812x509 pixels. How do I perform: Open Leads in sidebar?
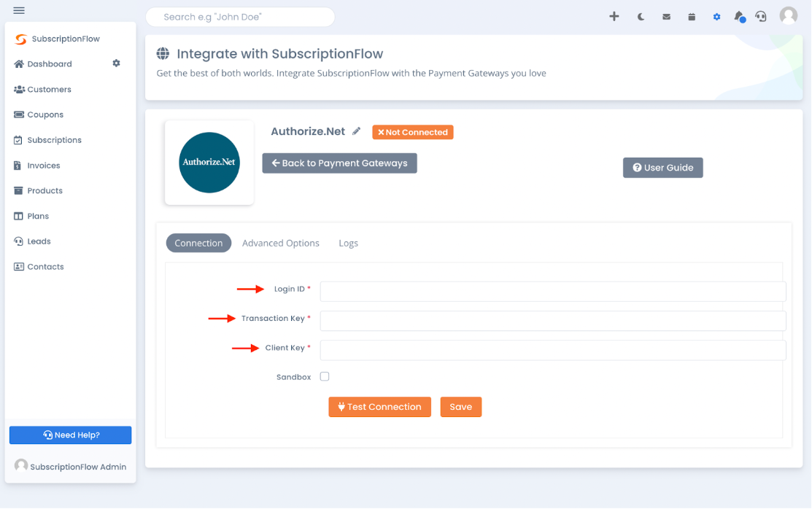click(x=32, y=241)
